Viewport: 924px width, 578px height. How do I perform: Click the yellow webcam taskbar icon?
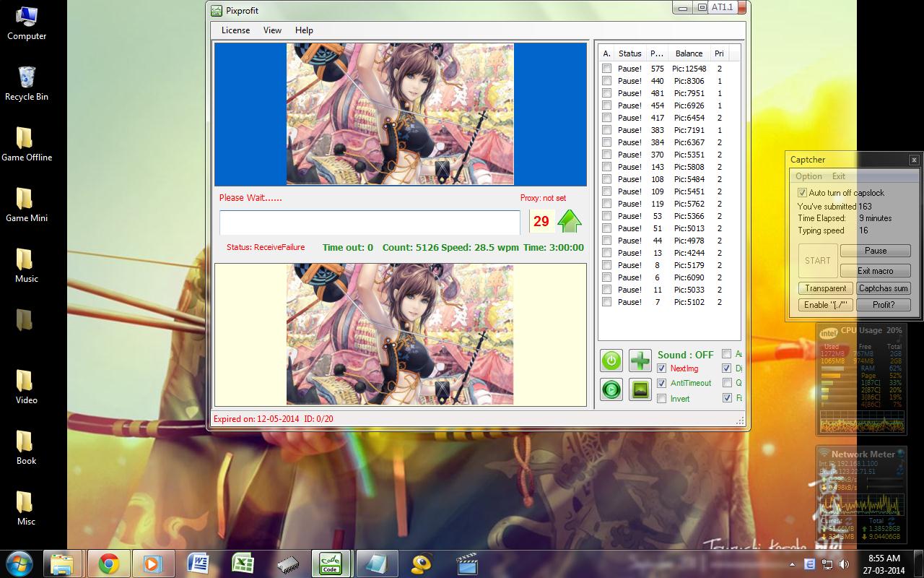coord(422,564)
